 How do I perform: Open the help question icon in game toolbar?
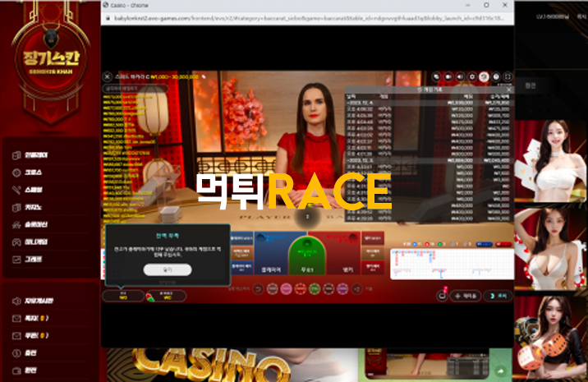click(496, 76)
